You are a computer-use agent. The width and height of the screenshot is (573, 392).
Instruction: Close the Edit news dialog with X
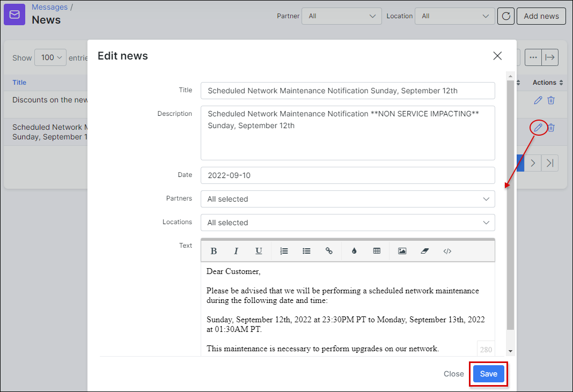click(497, 56)
